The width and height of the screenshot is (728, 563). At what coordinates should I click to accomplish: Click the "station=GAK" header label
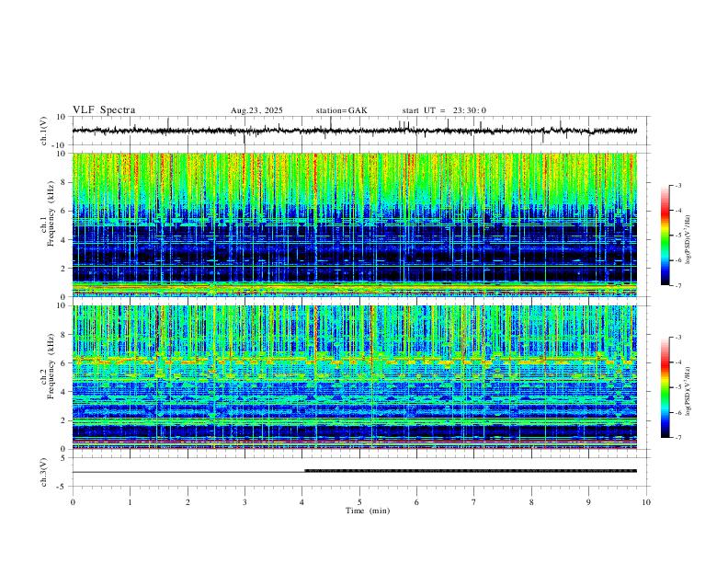pyautogui.click(x=342, y=110)
